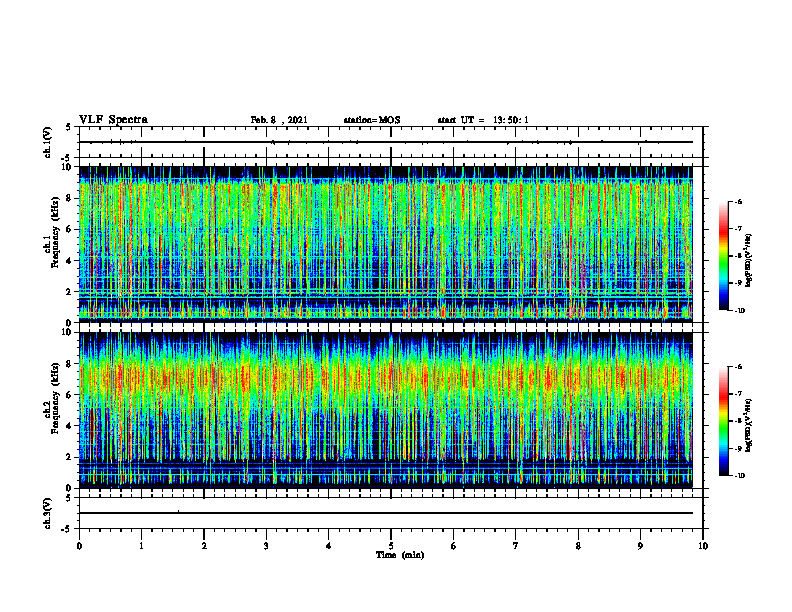Click the "-10" label on ch.2 colorbar

coord(740,476)
